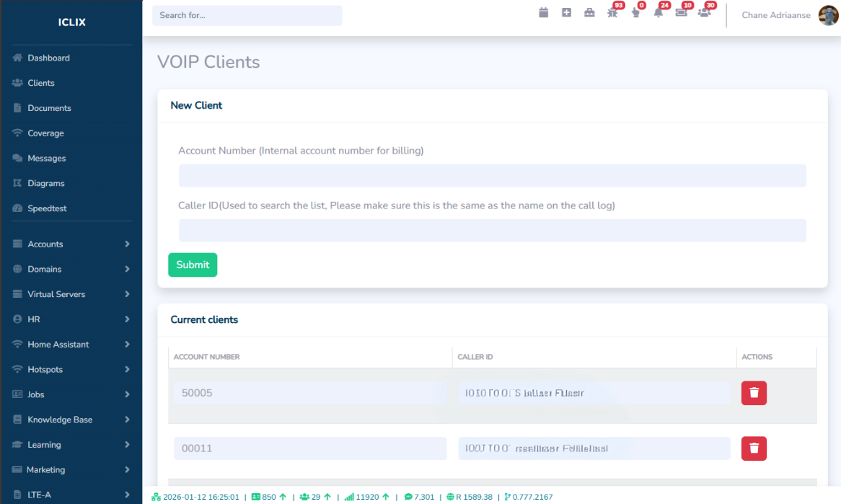Go to Dashboard in sidebar

[48, 58]
